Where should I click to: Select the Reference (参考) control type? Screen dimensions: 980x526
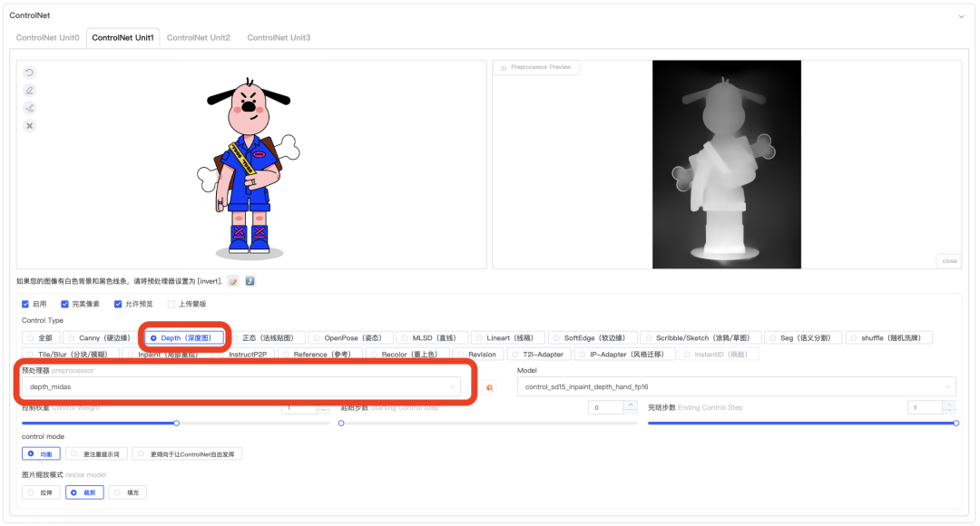point(320,355)
